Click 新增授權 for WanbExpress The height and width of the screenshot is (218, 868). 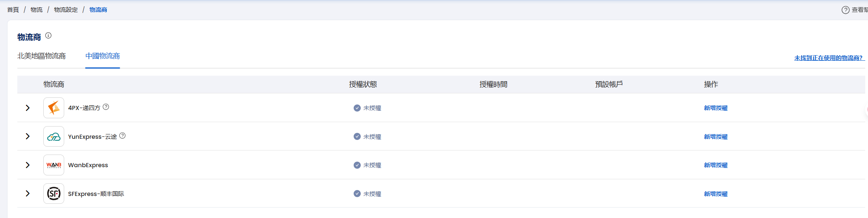(716, 165)
